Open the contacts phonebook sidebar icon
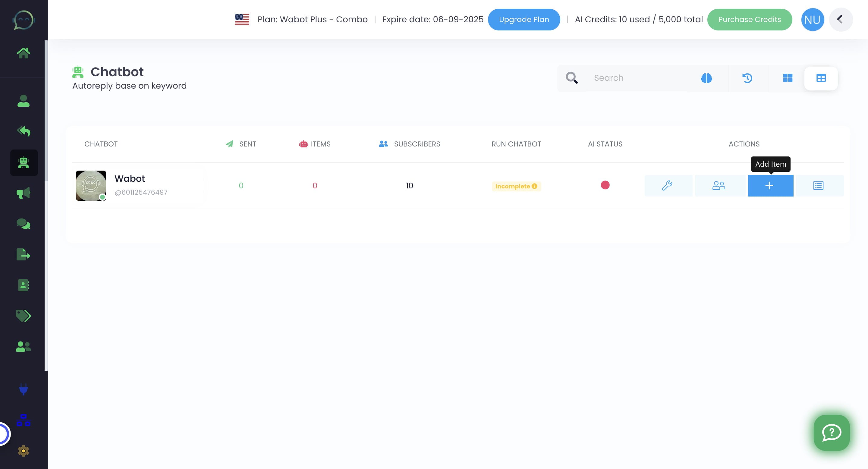Image resolution: width=868 pixels, height=469 pixels. pos(23,285)
